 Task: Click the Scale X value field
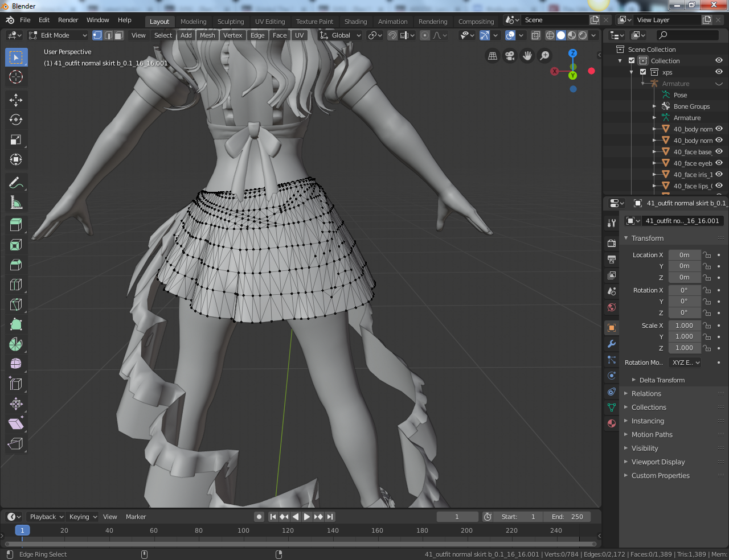684,326
